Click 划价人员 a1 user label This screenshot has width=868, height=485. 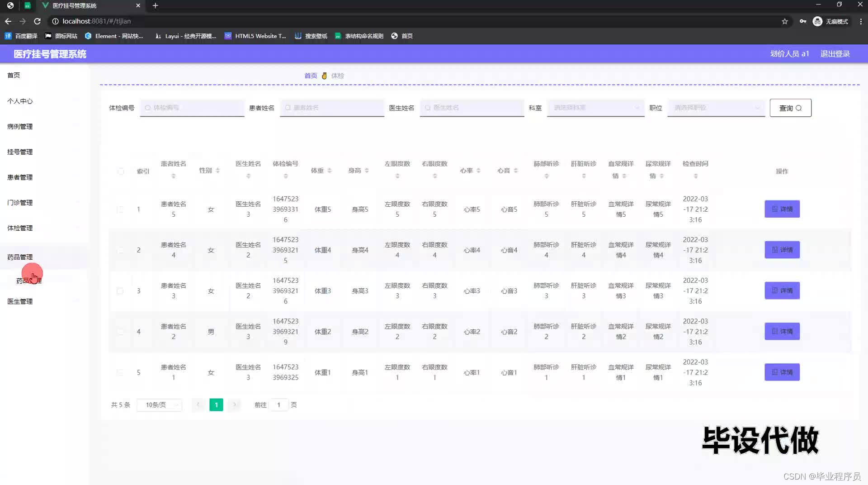[789, 54]
